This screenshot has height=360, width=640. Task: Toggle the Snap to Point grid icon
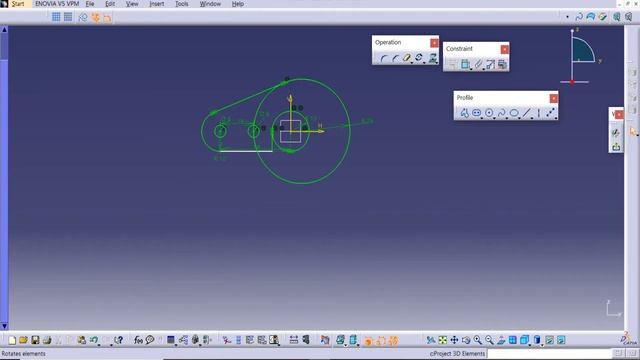(x=68, y=17)
